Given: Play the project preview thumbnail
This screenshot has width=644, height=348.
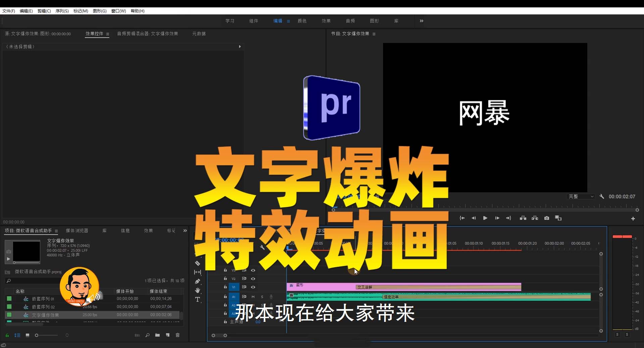Looking at the screenshot, I should pos(9,259).
